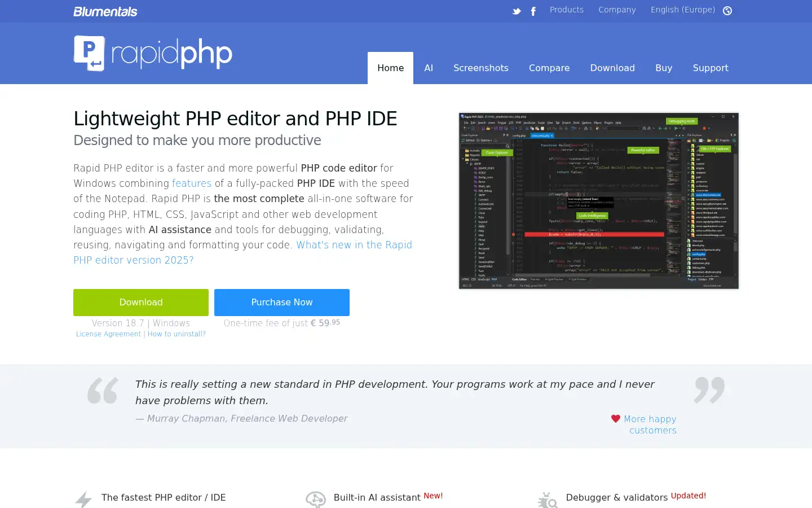Open the Products menu
The height and width of the screenshot is (508, 812).
[x=567, y=10]
